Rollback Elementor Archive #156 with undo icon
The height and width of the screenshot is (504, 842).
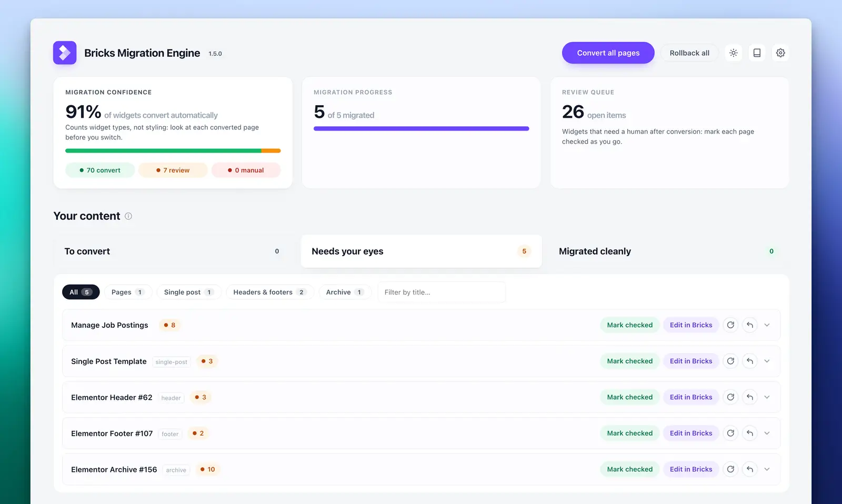(750, 469)
